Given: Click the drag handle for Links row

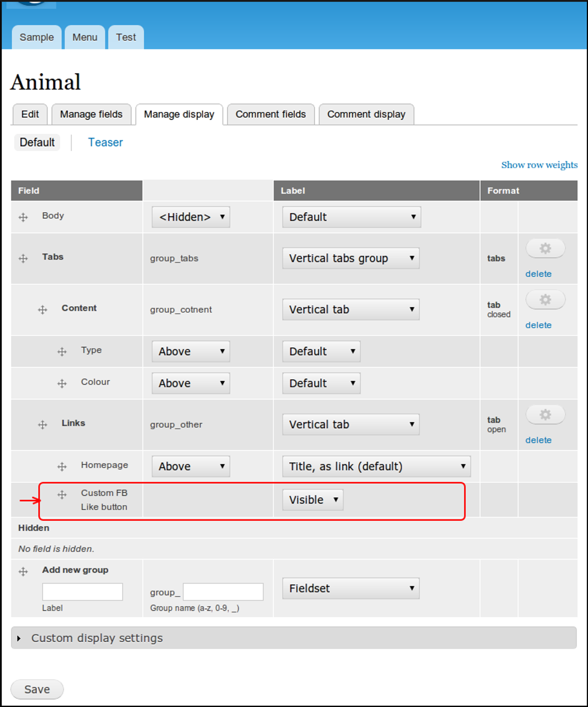Looking at the screenshot, I should [x=43, y=425].
